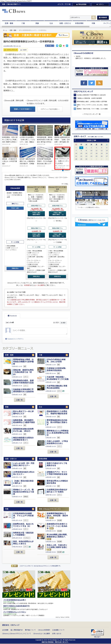Open the RSS icon for 特集 category
This screenshot has height=644, width=111.
point(33,509)
